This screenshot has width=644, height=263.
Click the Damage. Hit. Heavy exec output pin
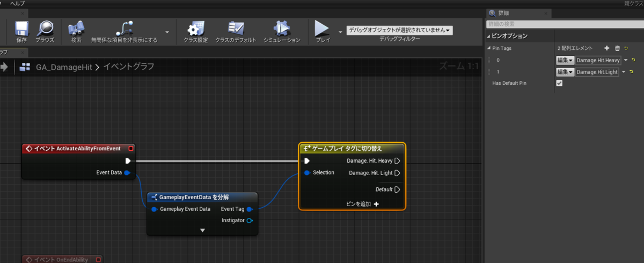click(x=398, y=160)
